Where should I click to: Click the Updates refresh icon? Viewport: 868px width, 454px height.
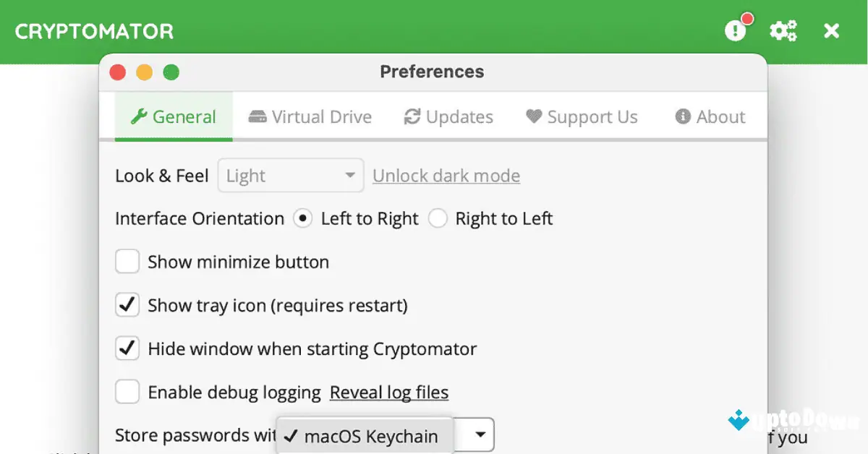(x=411, y=116)
